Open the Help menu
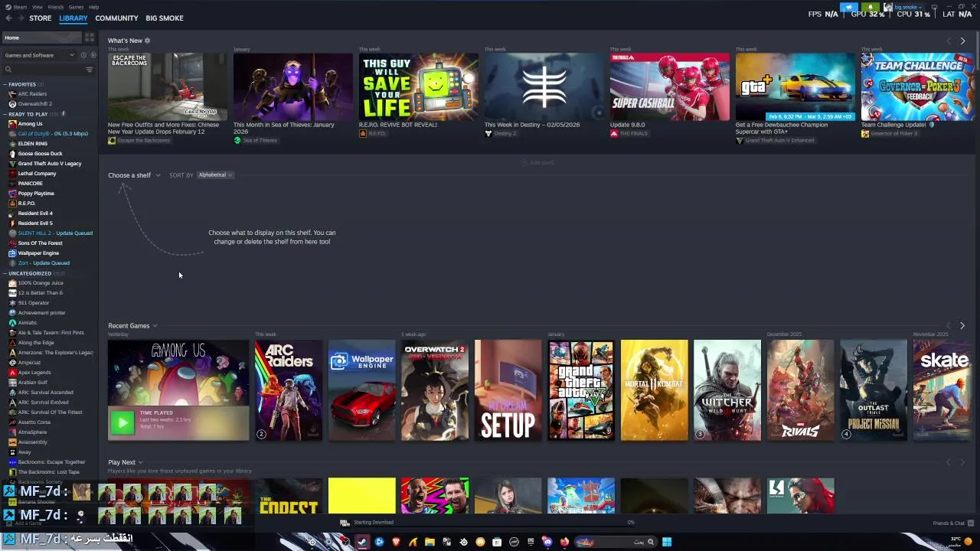 [x=93, y=7]
